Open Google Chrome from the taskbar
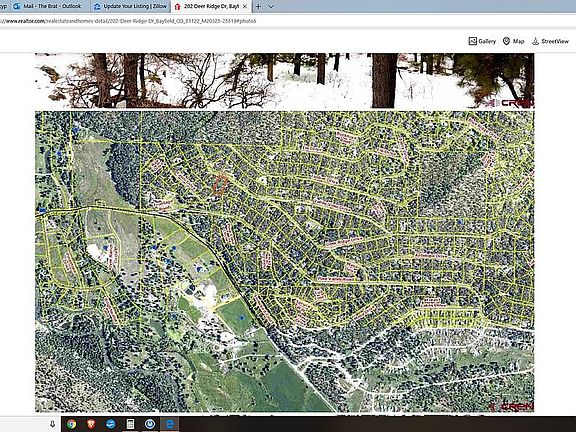This screenshot has width=576, height=432. [x=71, y=424]
